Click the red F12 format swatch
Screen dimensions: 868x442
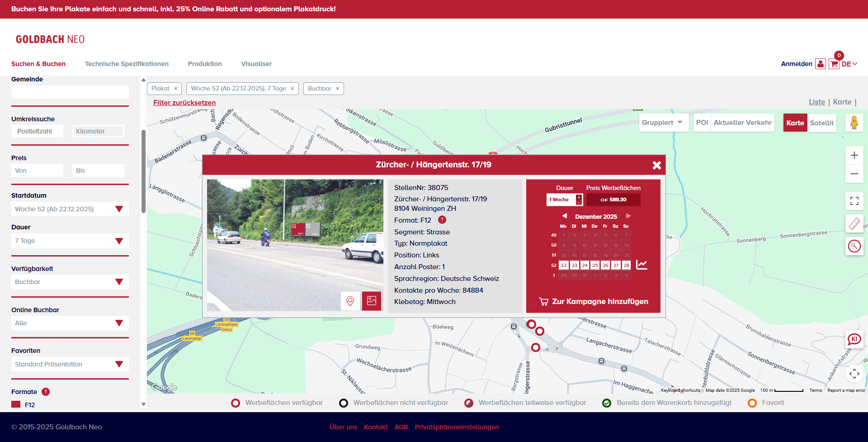pyautogui.click(x=16, y=404)
